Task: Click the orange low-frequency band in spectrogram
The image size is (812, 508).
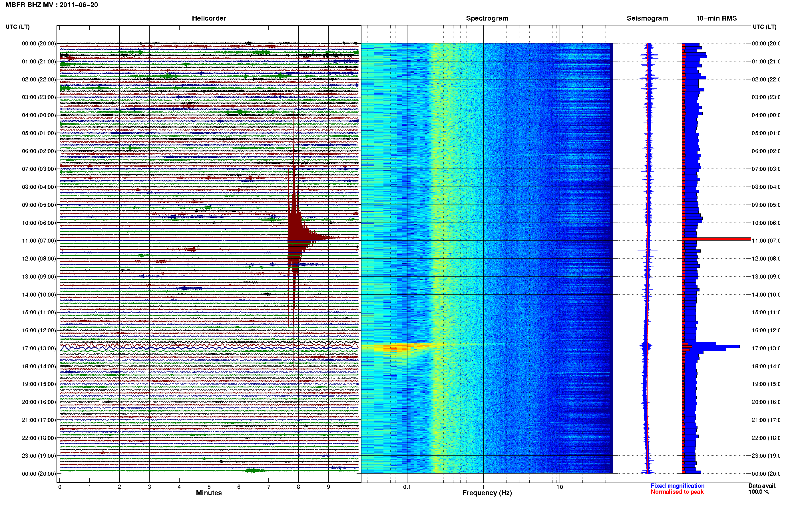Action: (399, 347)
